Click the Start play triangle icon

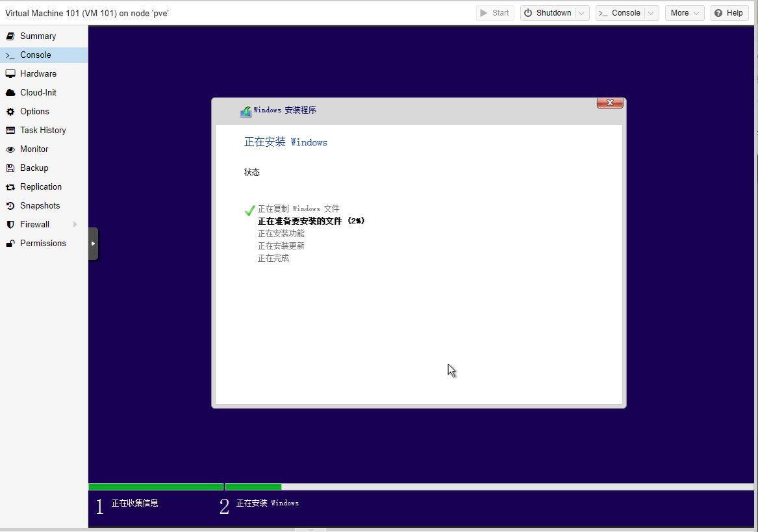(x=483, y=13)
